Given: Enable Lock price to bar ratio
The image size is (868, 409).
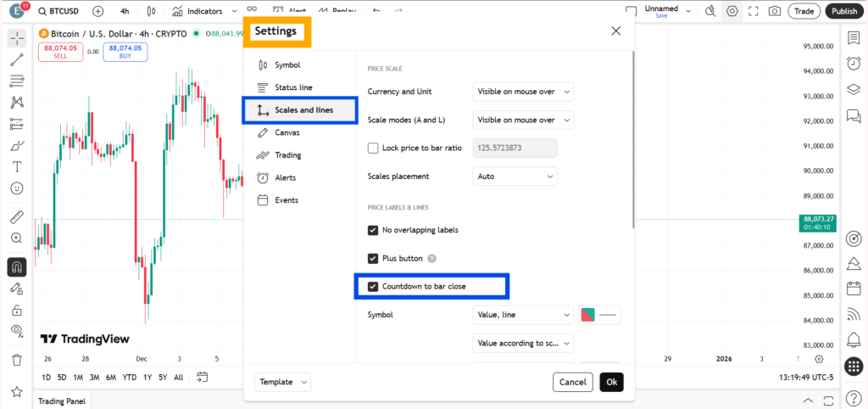Looking at the screenshot, I should 373,148.
